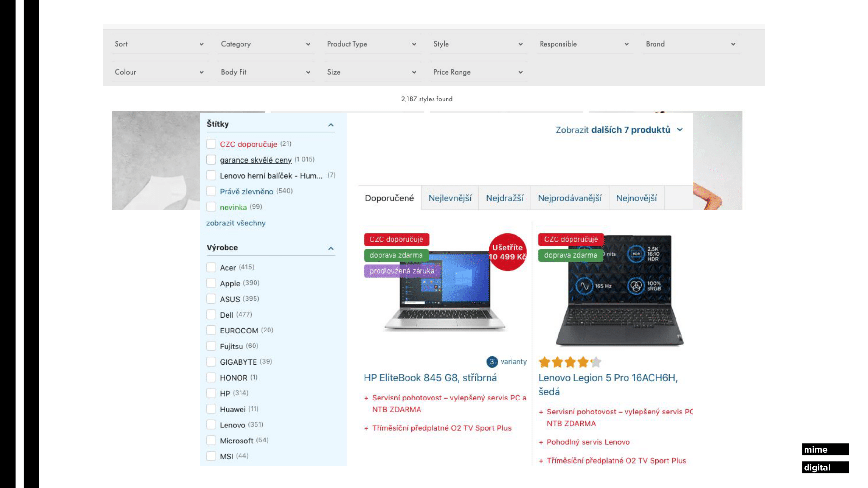868x488 pixels.
Task: Check the Právě zlevněno checkbox
Action: [211, 191]
